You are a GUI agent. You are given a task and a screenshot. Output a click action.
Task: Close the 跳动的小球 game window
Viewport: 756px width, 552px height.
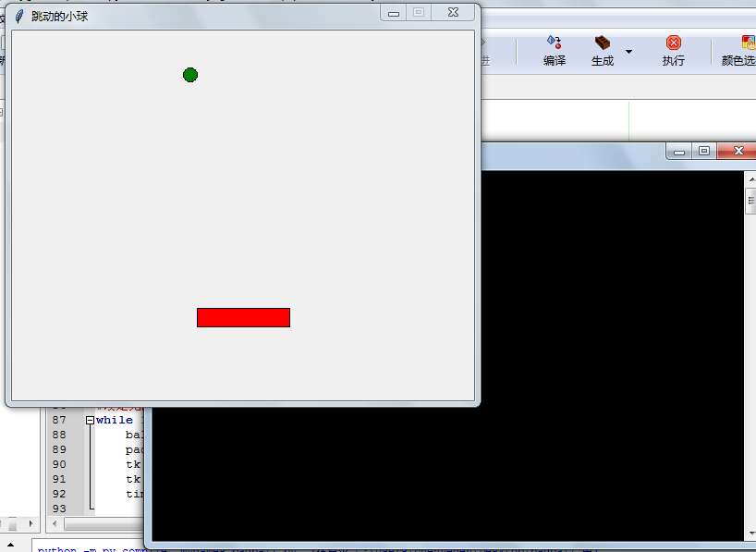click(453, 13)
